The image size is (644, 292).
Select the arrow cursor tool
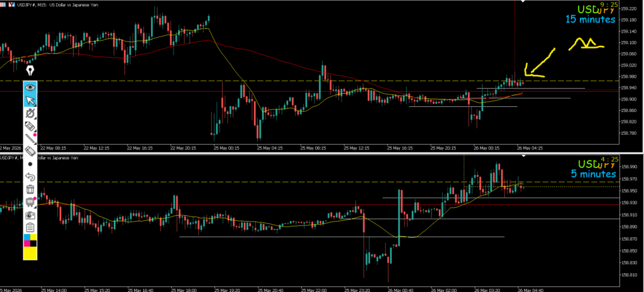pos(30,100)
